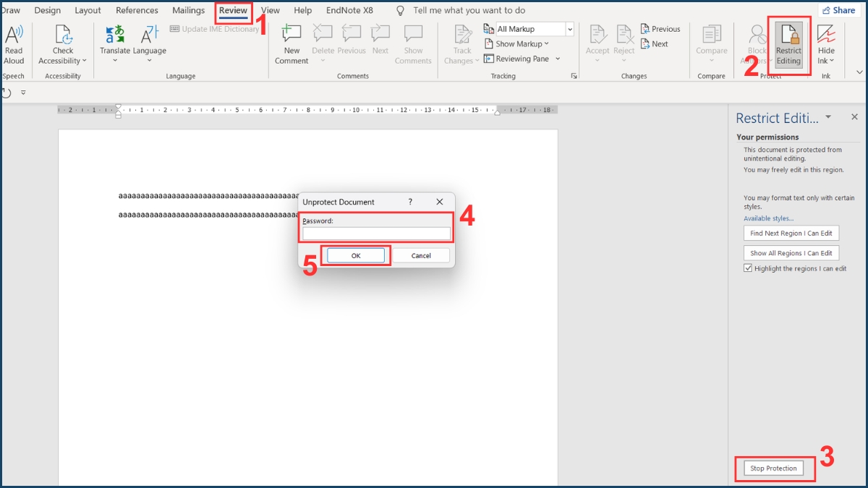
Task: Click the Tell me lightbulb icon
Action: tap(400, 11)
